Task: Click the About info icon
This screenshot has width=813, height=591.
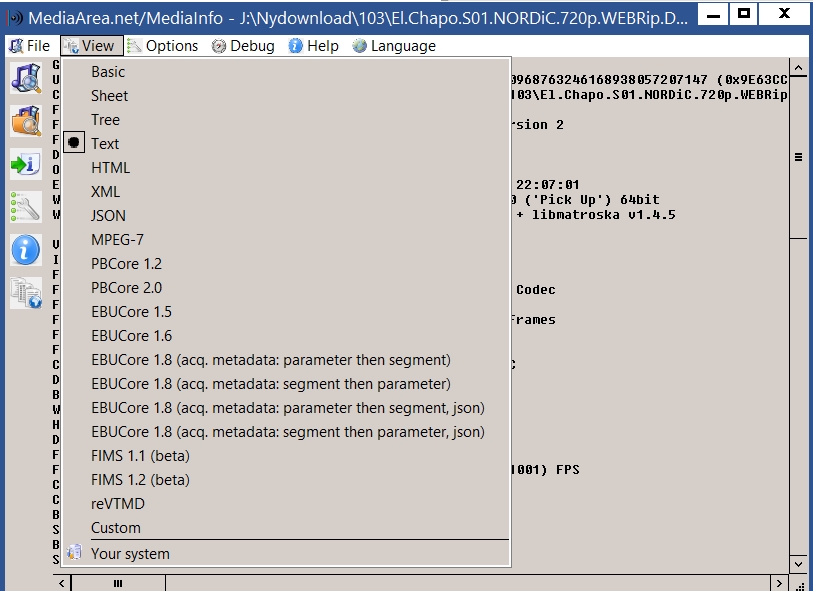Action: pos(26,250)
